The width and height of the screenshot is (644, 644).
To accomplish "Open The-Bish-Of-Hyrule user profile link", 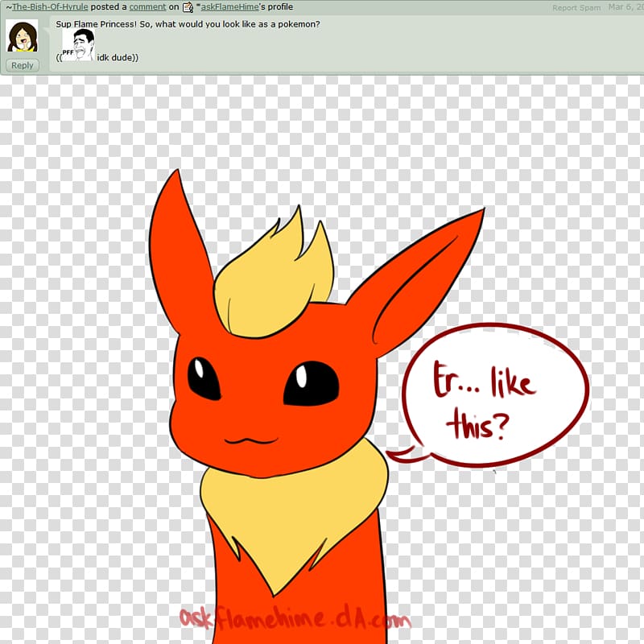I will coord(50,7).
